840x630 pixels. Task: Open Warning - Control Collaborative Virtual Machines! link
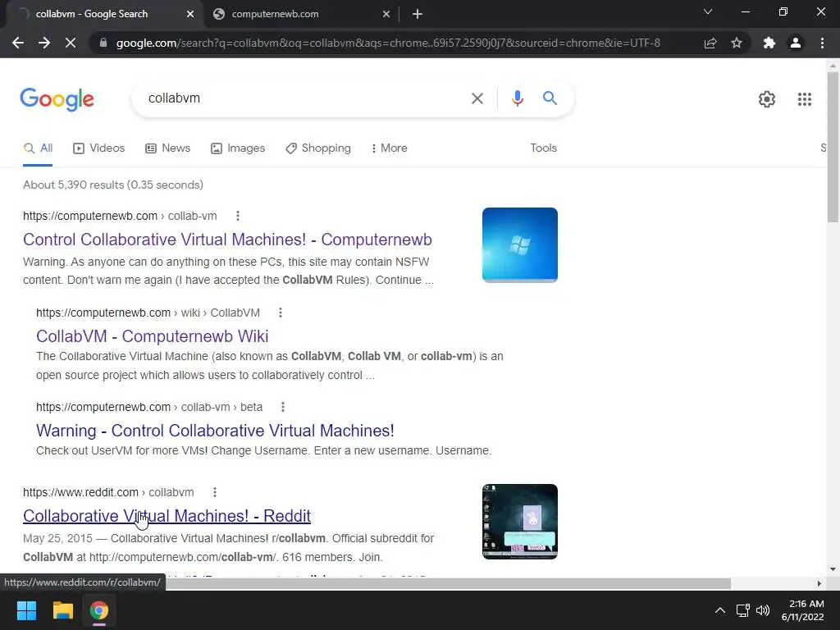[215, 431]
